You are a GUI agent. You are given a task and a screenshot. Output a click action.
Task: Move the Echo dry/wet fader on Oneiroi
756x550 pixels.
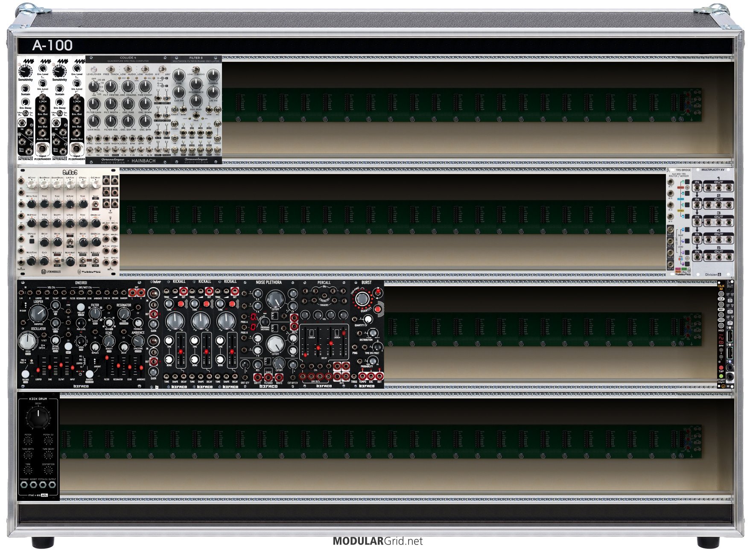click(x=130, y=367)
